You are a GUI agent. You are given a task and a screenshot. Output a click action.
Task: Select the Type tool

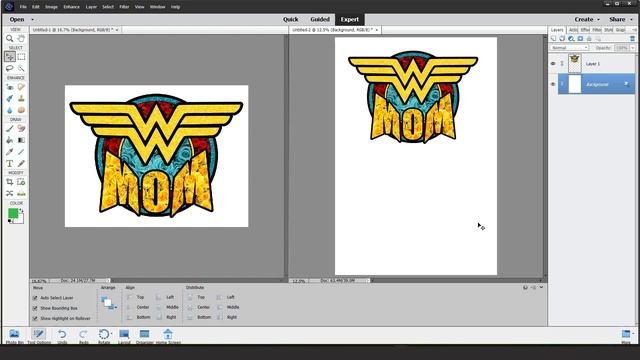click(10, 163)
